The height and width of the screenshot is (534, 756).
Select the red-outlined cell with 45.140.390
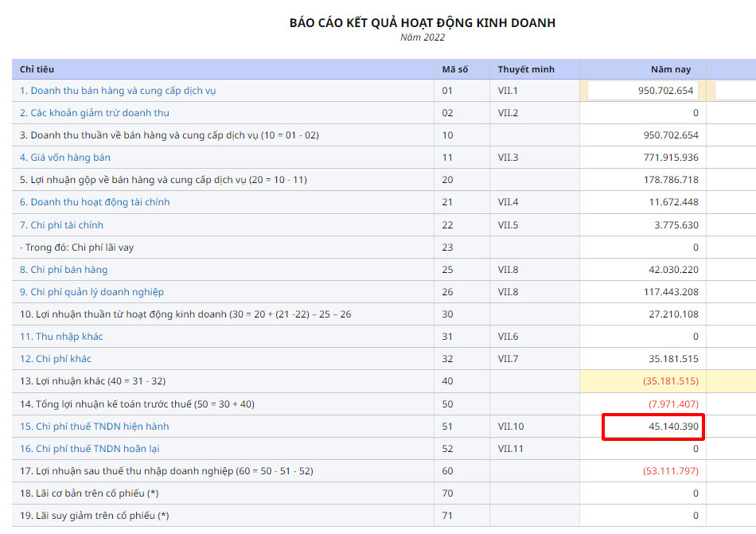(653, 427)
